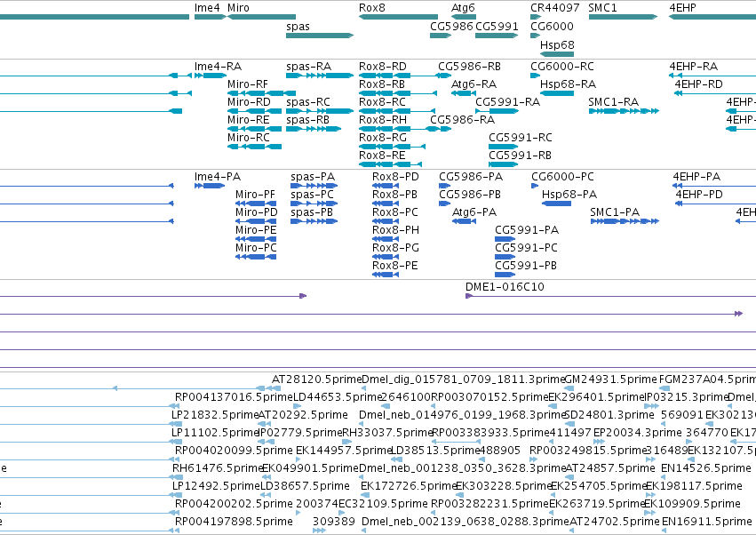Select the CG5991-PA protein

coord(505,239)
